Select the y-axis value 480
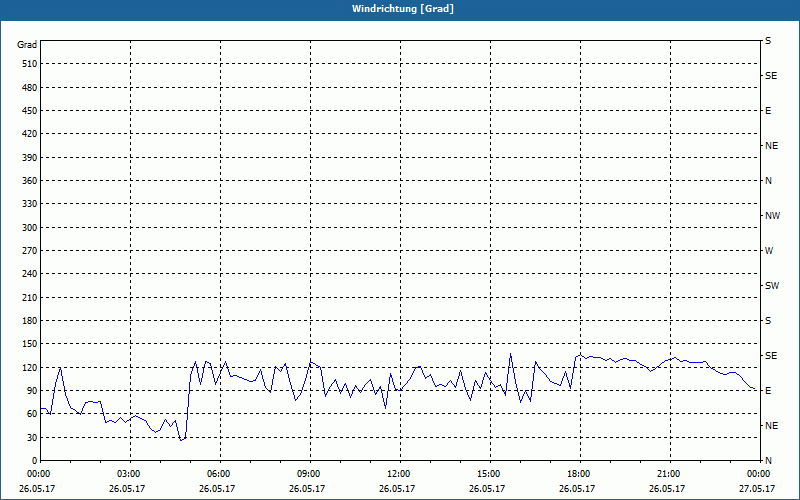The image size is (800, 500). [30, 87]
